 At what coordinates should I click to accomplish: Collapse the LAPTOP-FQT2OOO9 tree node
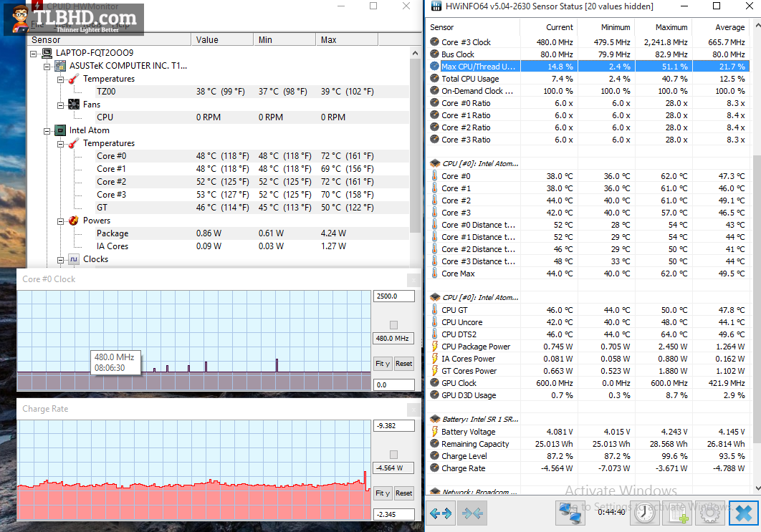(x=33, y=54)
